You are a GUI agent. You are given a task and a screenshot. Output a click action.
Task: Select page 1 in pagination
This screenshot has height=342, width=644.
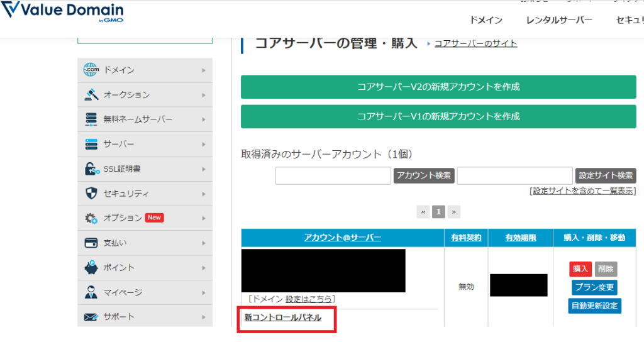[438, 212]
